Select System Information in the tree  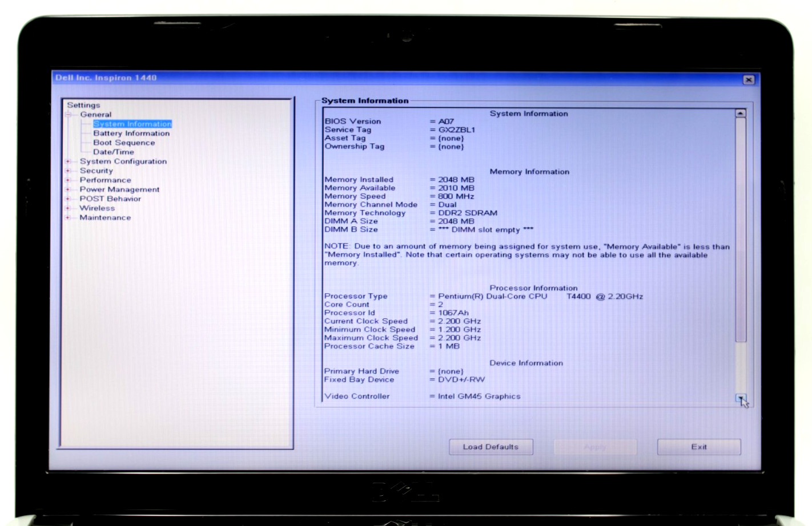tap(132, 124)
